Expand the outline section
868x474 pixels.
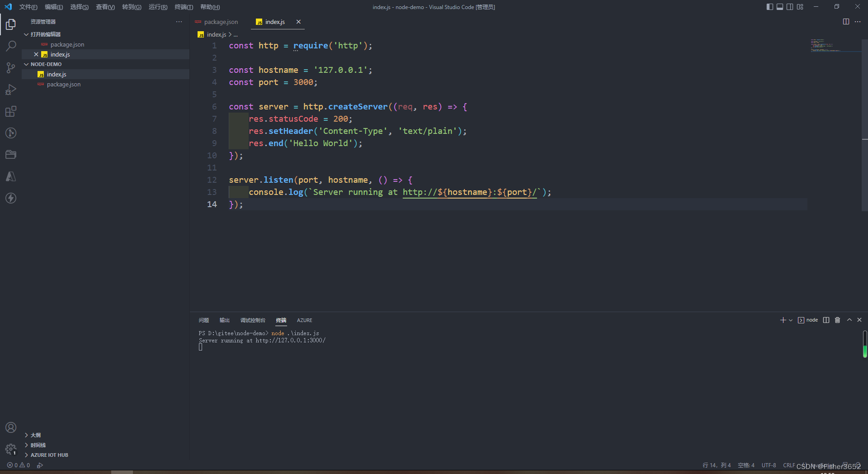26,435
